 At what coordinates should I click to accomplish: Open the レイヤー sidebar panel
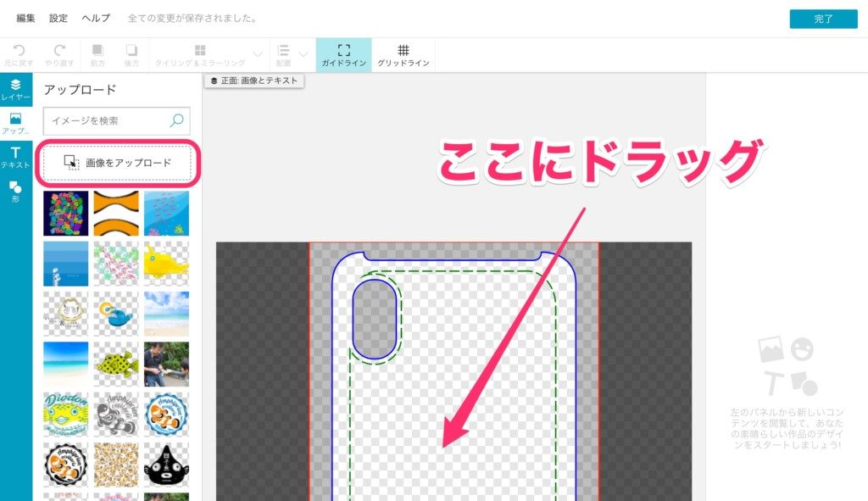15,90
